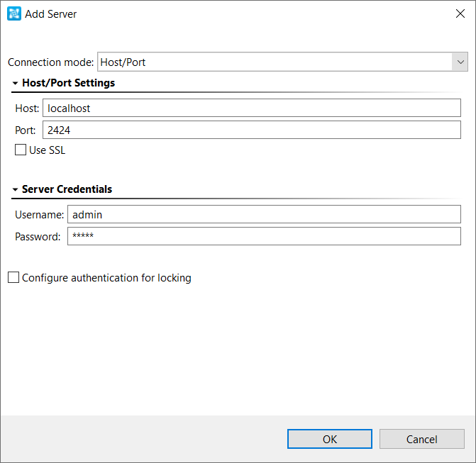Tick Configure authentication for locking checkbox
This screenshot has height=463, width=476.
click(13, 277)
